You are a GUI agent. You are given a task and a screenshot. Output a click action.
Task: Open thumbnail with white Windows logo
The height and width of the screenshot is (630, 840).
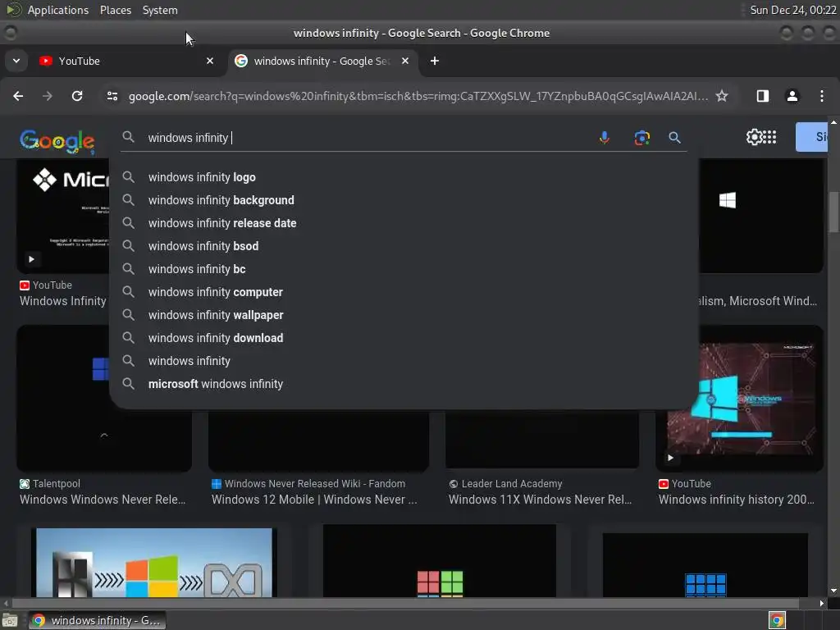pyautogui.click(x=761, y=216)
